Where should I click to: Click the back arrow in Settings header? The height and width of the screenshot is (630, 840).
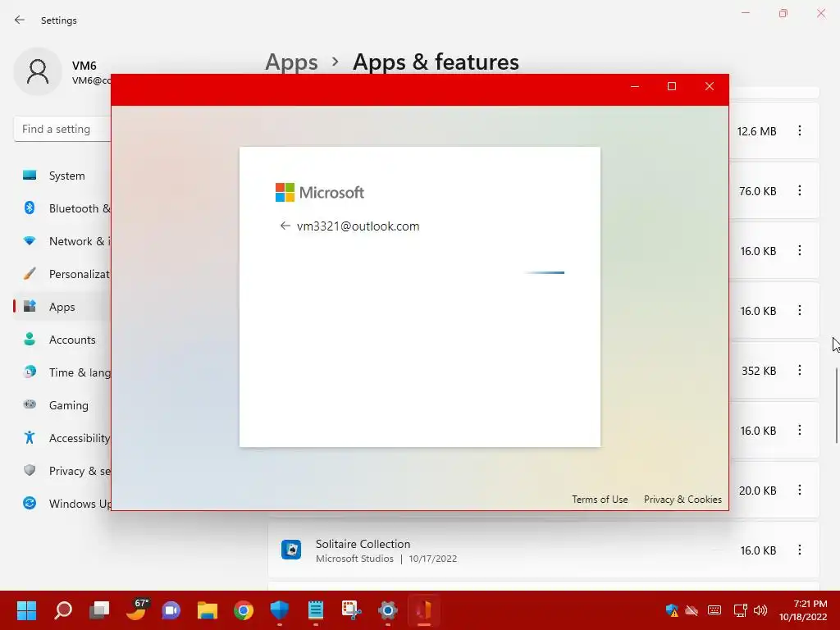(x=20, y=21)
